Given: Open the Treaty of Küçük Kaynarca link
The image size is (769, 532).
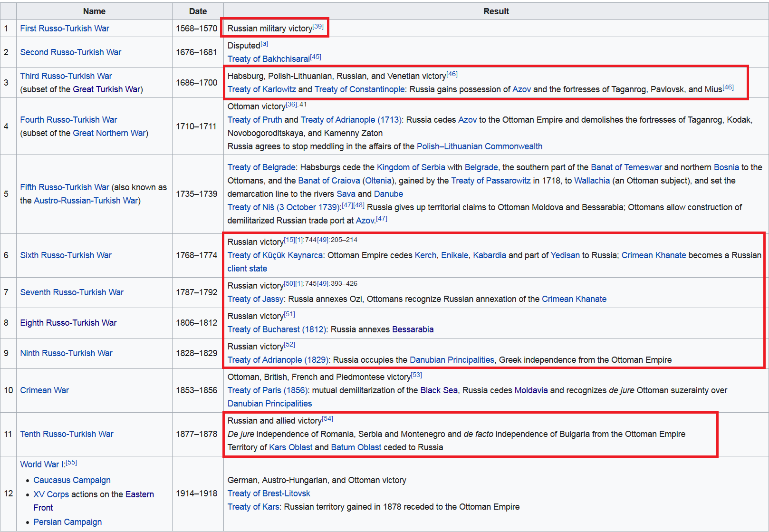Looking at the screenshot, I should point(275,255).
